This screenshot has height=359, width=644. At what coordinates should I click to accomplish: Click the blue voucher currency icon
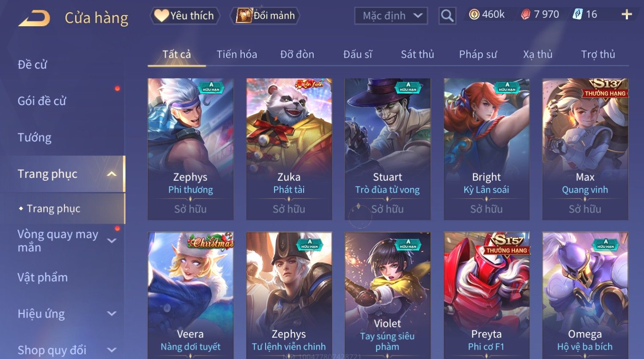[578, 14]
